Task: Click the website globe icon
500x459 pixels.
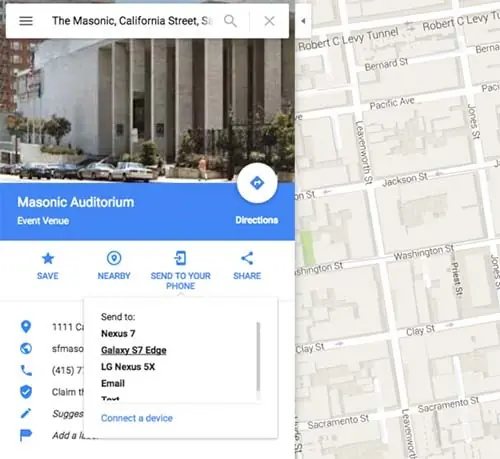Action: coord(26,348)
